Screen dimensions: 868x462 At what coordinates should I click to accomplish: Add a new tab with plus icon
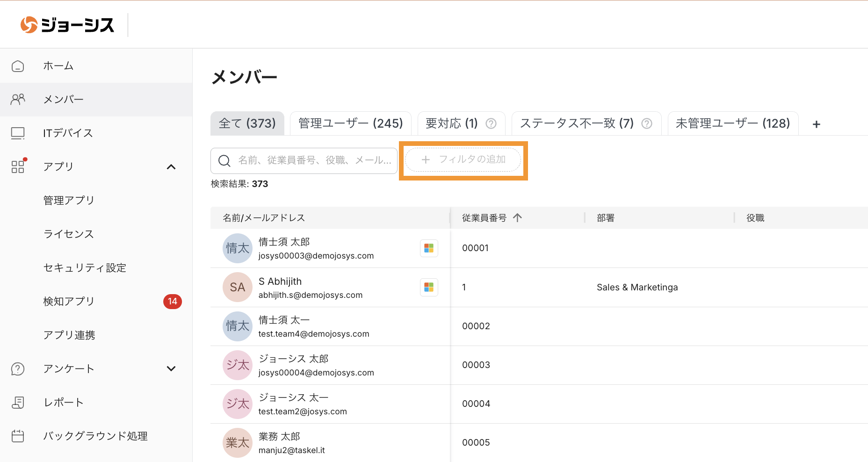click(x=817, y=124)
